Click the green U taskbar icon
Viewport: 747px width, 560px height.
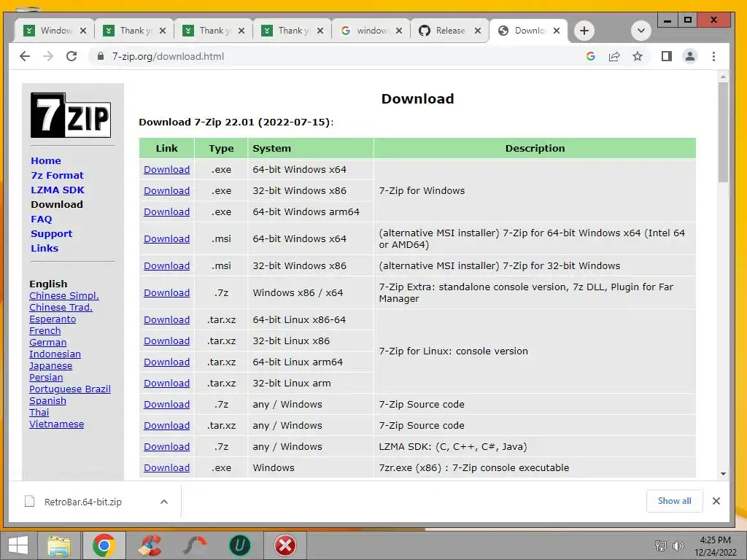tap(239, 545)
